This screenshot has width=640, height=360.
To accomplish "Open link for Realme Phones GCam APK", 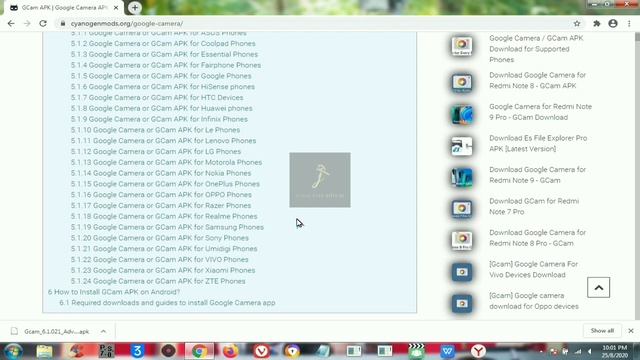I will tap(164, 216).
